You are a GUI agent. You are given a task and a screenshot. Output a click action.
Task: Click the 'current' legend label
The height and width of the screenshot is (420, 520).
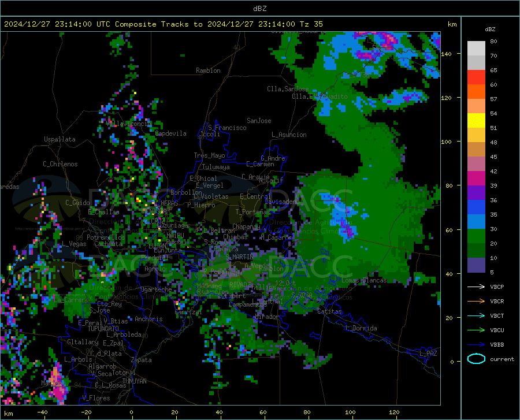[502, 359]
